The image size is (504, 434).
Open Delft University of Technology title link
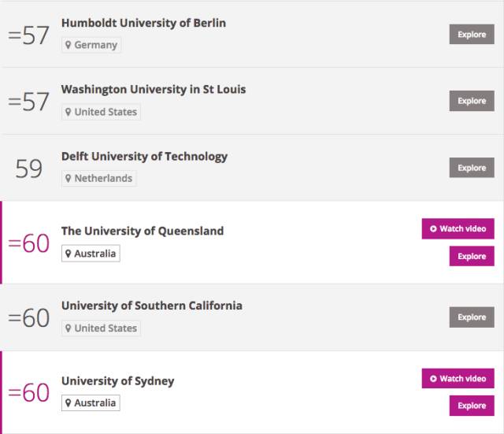[x=144, y=156]
